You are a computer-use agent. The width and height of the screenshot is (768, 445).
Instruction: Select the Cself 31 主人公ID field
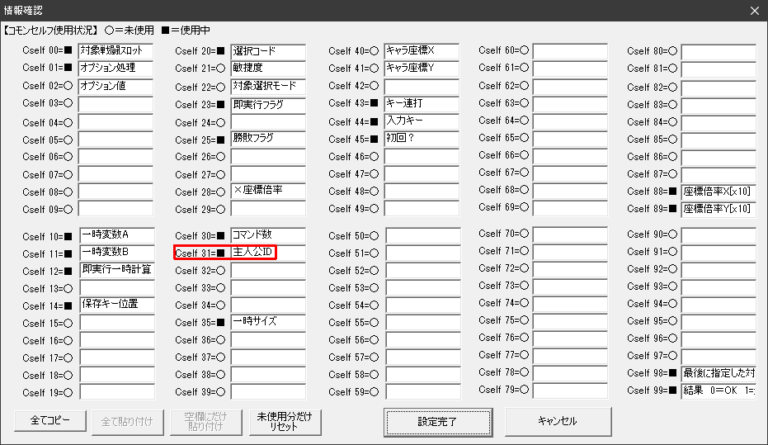[267, 253]
